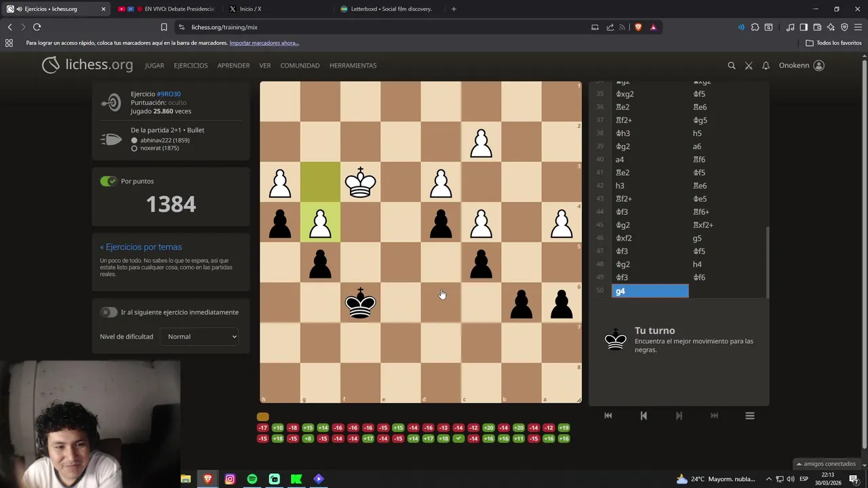The height and width of the screenshot is (488, 868).
Task: Open Spotify from the taskbar
Action: point(252,479)
